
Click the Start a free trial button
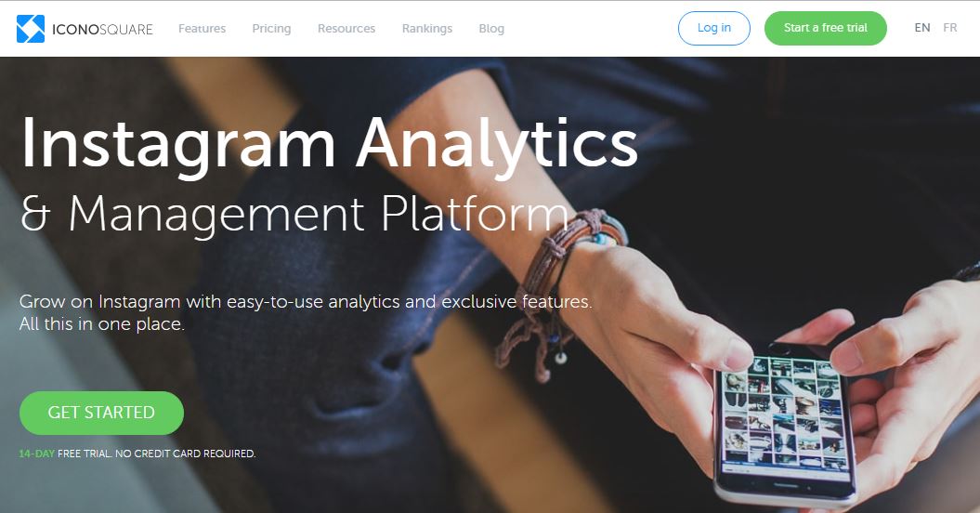(x=826, y=28)
